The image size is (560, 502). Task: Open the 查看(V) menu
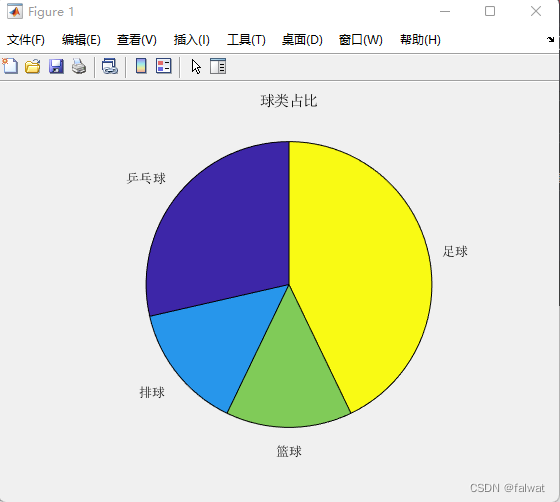pyautogui.click(x=137, y=40)
